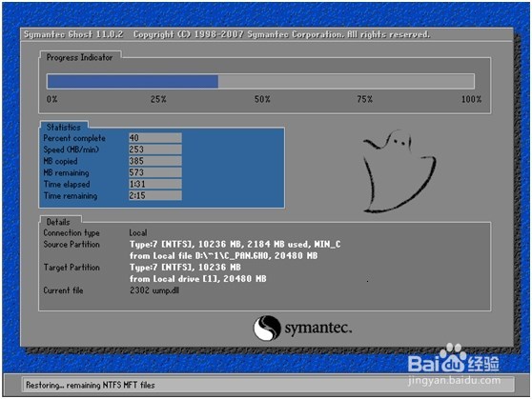The image size is (532, 399).
Task: Select the Statistics group label
Action: (x=64, y=128)
